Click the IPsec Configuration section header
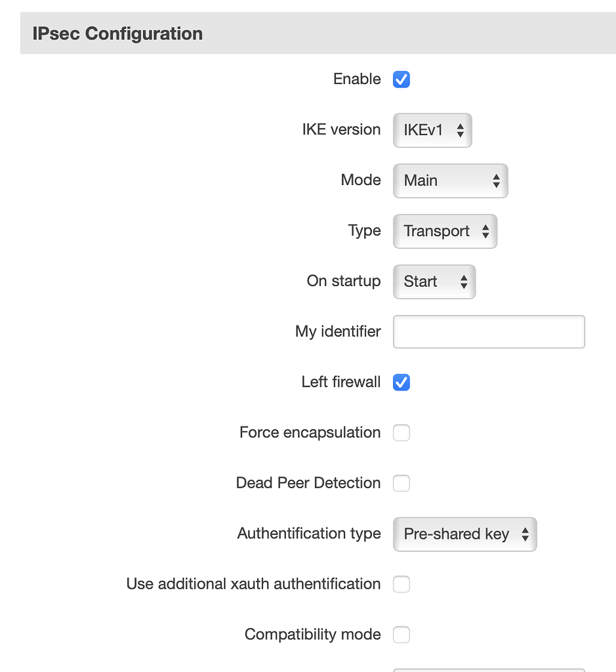The image size is (616, 672). (117, 33)
